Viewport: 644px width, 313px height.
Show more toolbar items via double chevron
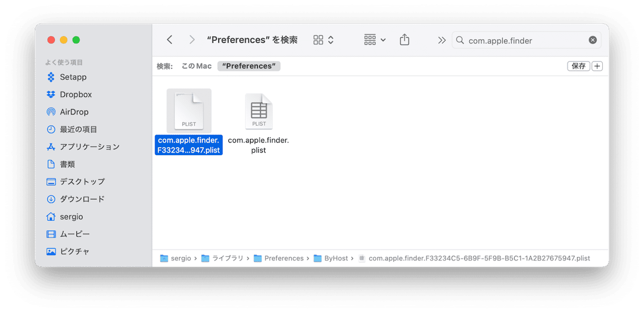pyautogui.click(x=442, y=40)
